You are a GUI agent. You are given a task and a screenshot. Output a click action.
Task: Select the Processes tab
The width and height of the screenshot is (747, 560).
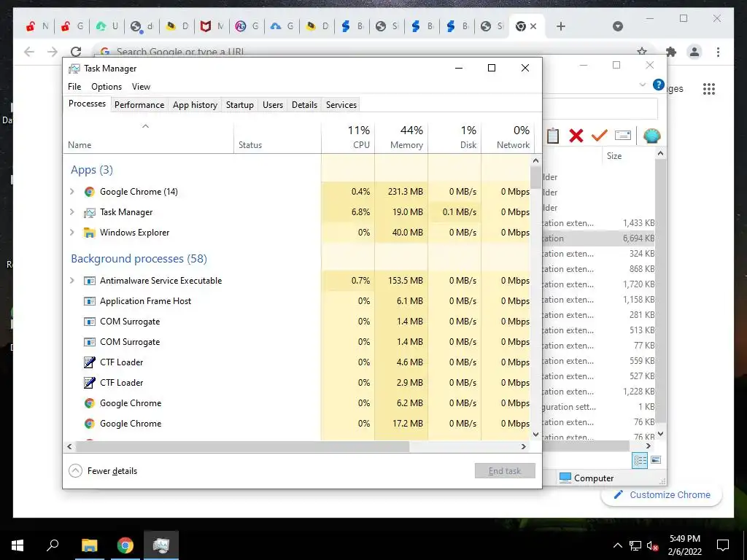point(87,104)
